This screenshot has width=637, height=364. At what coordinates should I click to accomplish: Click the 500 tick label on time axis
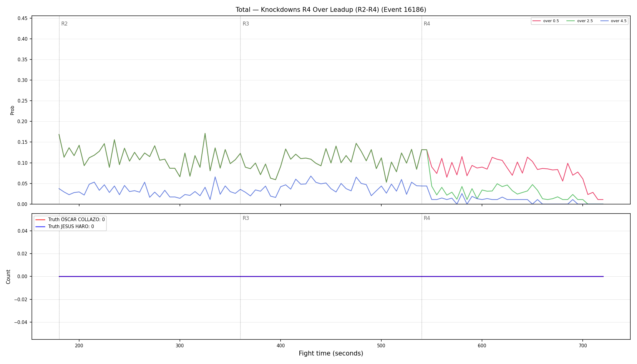click(381, 345)
